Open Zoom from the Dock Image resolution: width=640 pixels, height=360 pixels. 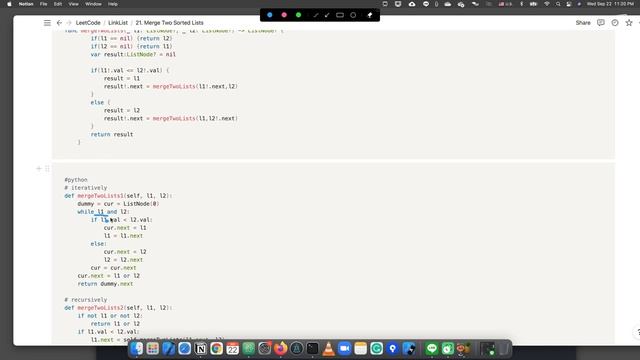(344, 349)
